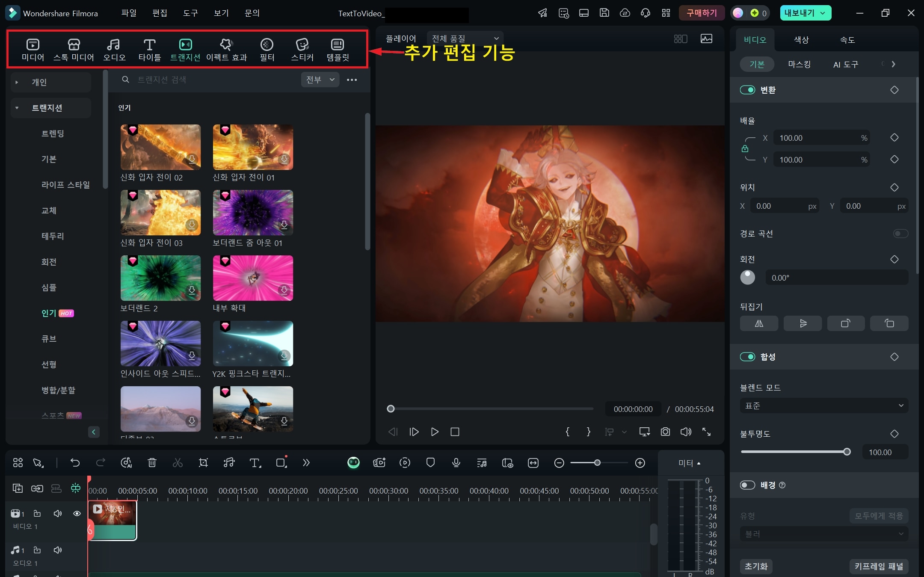Image resolution: width=924 pixels, height=577 pixels.
Task: Hide 비디오 1 track with the eye icon
Action: (77, 513)
